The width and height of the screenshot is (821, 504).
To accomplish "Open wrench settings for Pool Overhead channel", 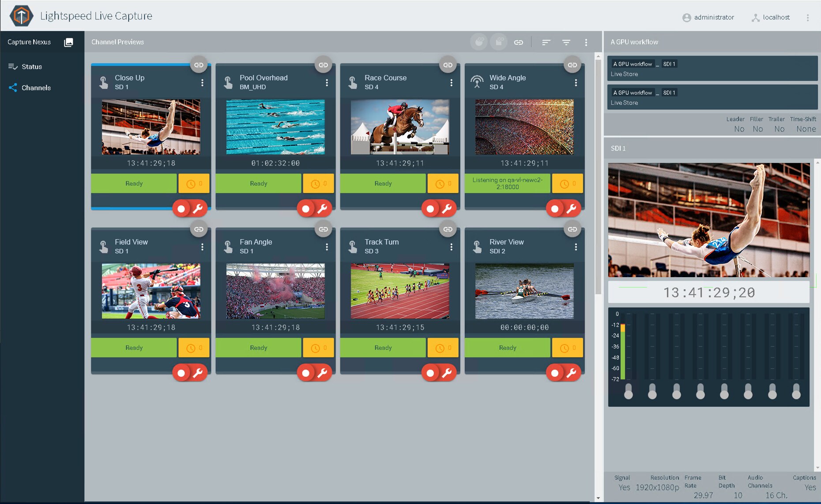I will pos(323,209).
